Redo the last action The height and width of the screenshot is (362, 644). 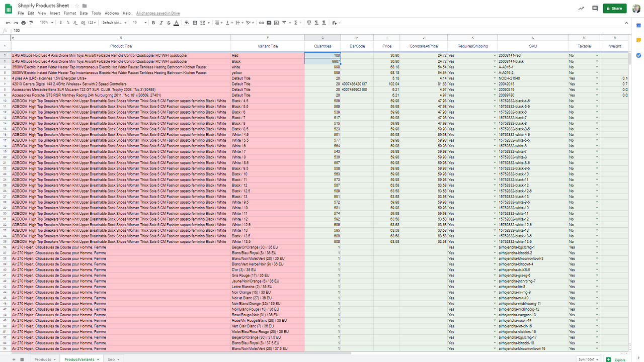click(x=16, y=23)
